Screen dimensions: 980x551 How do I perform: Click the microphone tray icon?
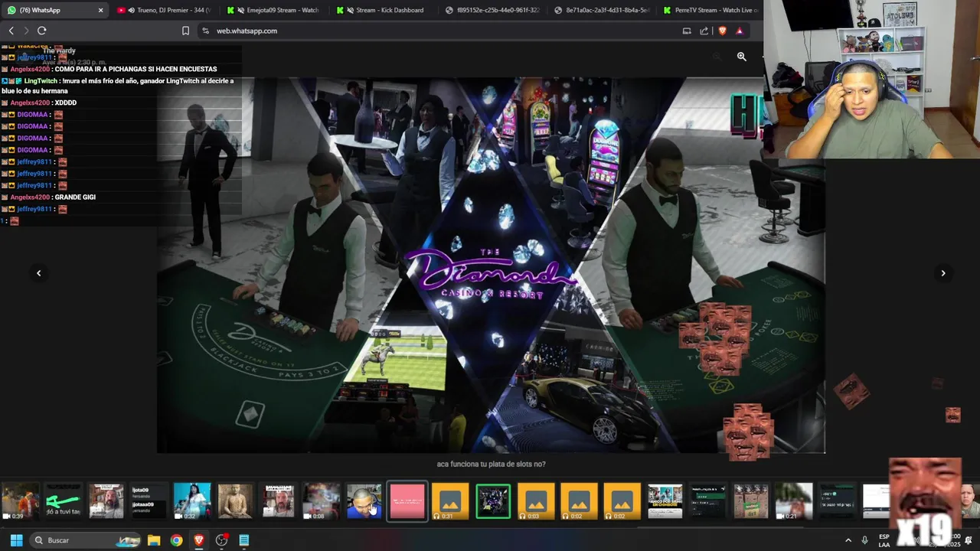[864, 540]
